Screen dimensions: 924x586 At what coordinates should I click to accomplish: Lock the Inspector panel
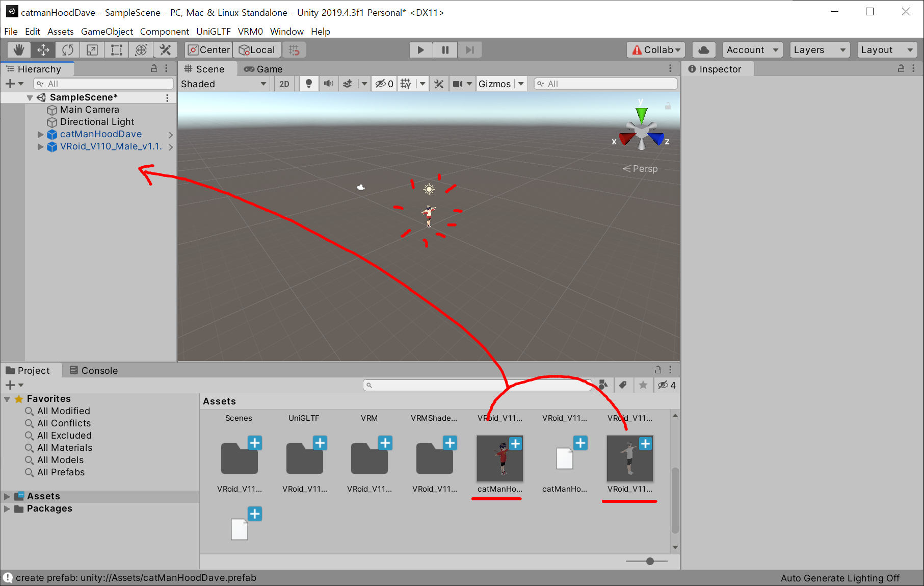901,68
